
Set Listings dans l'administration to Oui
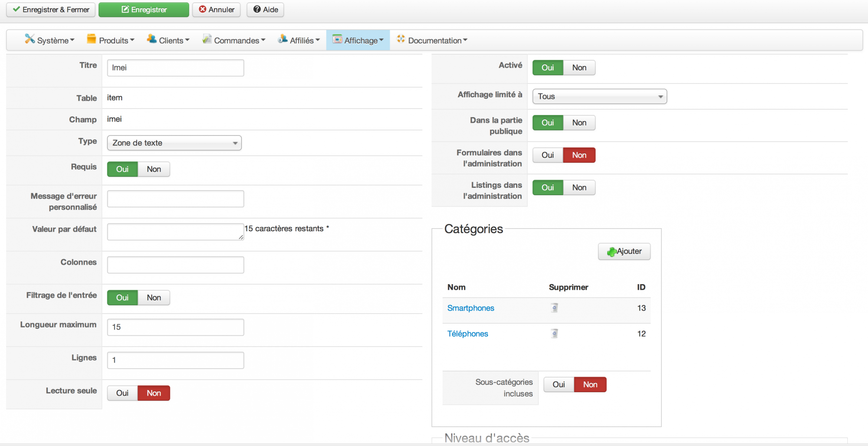[x=548, y=188]
